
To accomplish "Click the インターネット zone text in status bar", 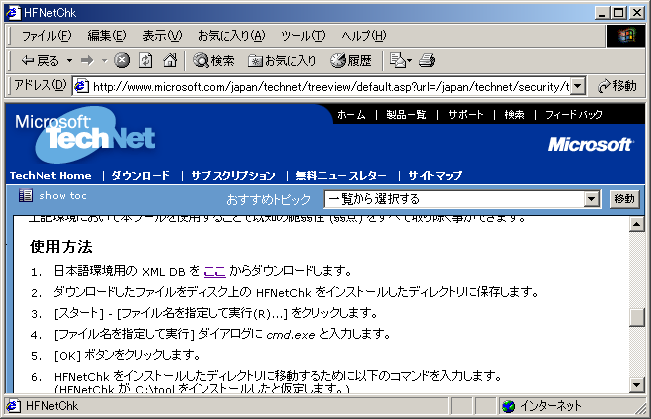I will pyautogui.click(x=551, y=406).
